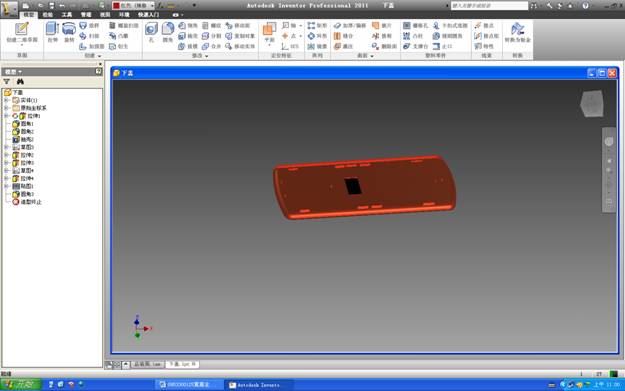Screen dimensions: 625x391
Task: Switch to the 快速入门 ribbon tab
Action: tap(148, 15)
